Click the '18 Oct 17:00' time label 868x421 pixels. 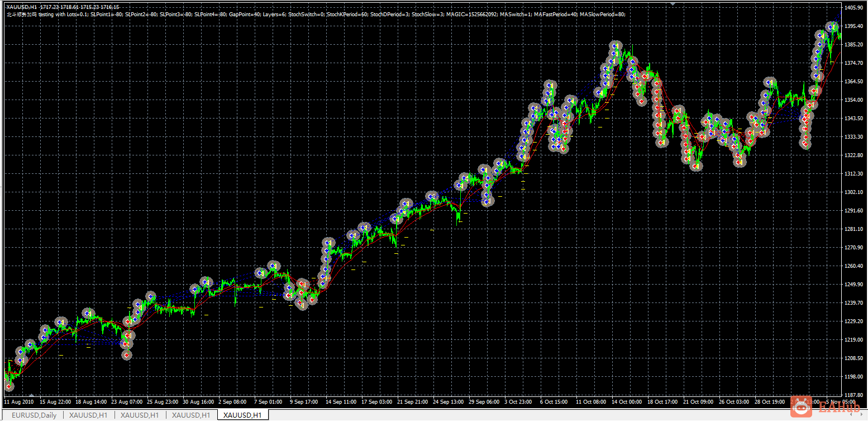point(663,401)
